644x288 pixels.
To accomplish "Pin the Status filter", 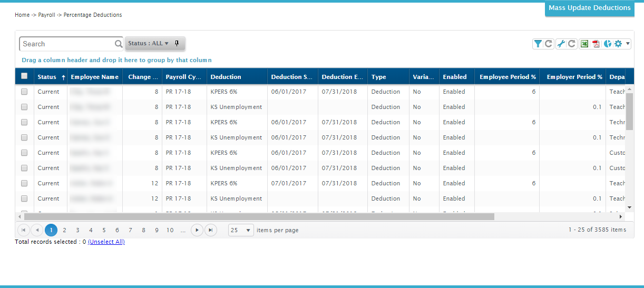I will point(177,43).
